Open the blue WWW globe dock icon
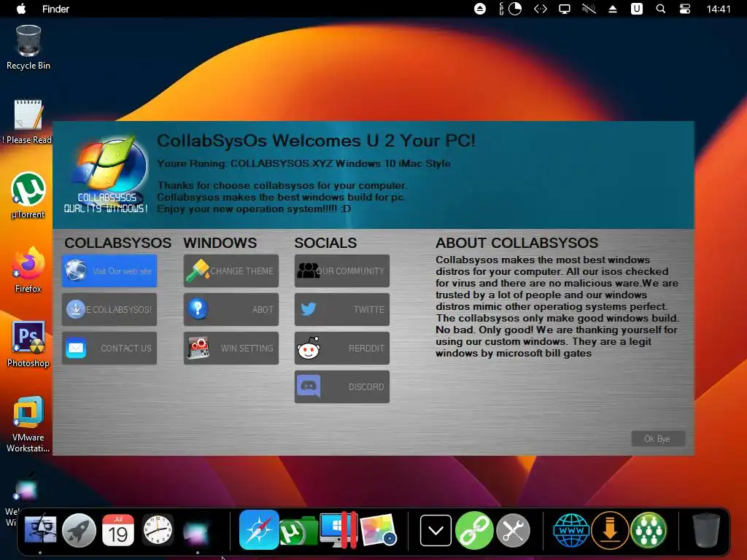 click(571, 530)
